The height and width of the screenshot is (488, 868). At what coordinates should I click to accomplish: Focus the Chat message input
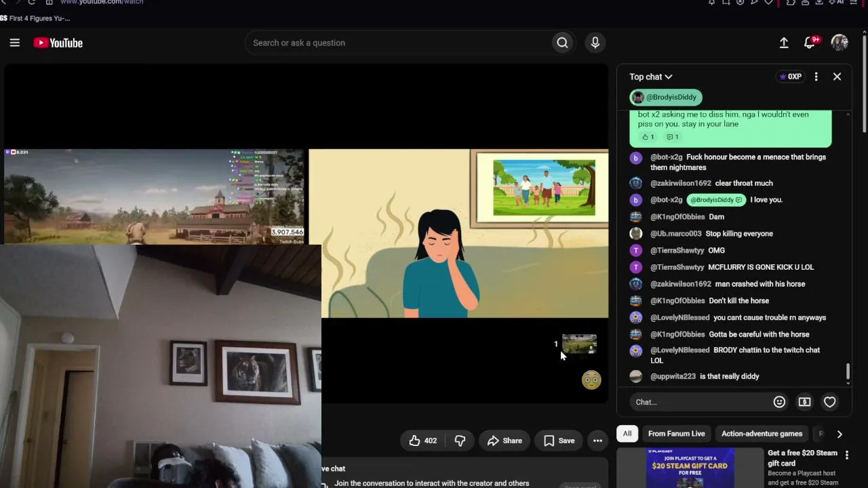point(700,402)
